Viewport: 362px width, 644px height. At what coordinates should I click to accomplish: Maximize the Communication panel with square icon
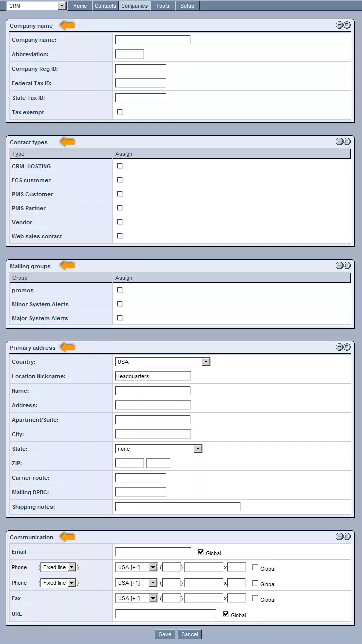coord(347,536)
